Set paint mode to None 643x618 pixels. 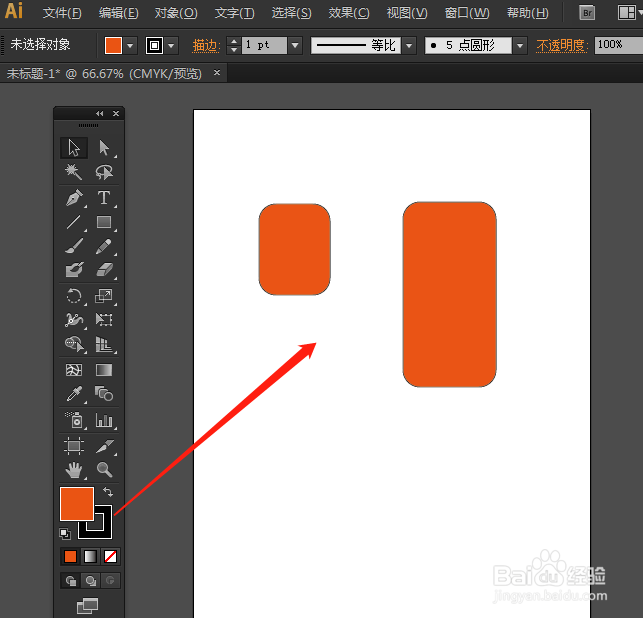[x=110, y=556]
